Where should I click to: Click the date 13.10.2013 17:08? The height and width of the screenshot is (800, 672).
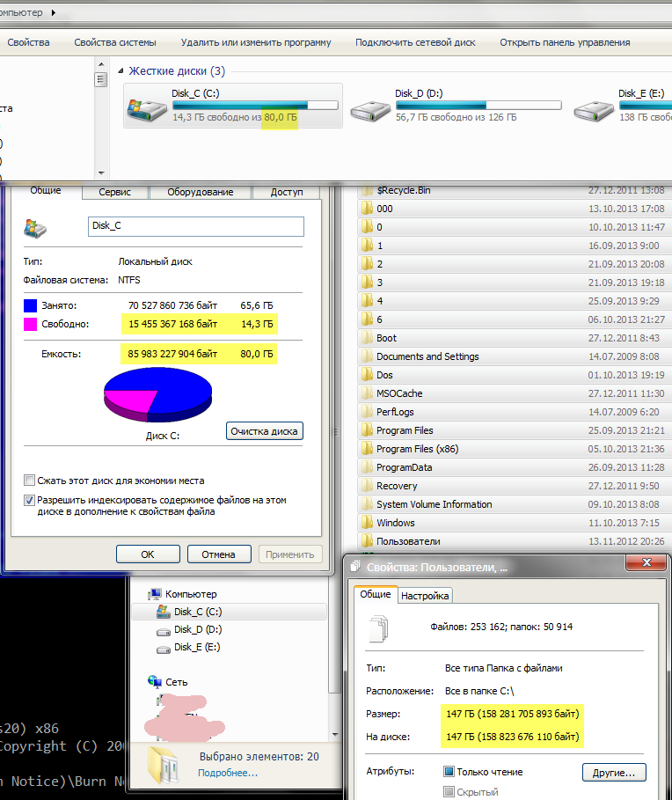(626, 209)
